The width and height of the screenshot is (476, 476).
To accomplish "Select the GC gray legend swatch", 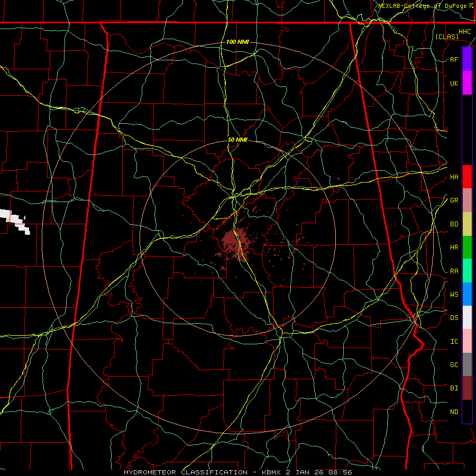I will tap(467, 364).
